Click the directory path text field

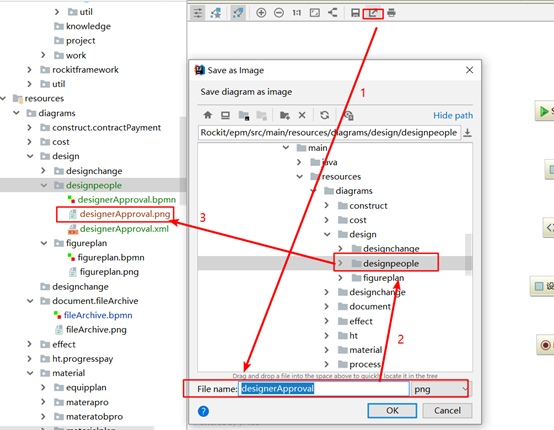(329, 133)
